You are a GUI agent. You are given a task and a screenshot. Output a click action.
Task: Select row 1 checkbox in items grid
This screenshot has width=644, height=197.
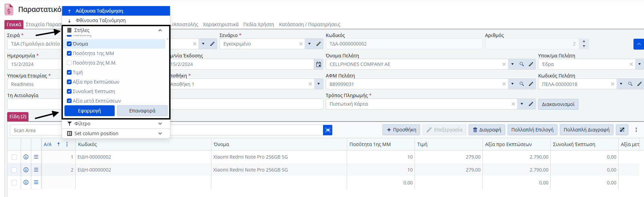point(14,157)
